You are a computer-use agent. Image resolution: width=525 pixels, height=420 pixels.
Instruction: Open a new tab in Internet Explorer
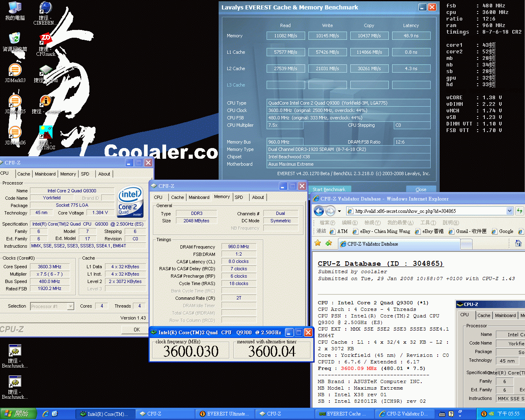(x=466, y=244)
